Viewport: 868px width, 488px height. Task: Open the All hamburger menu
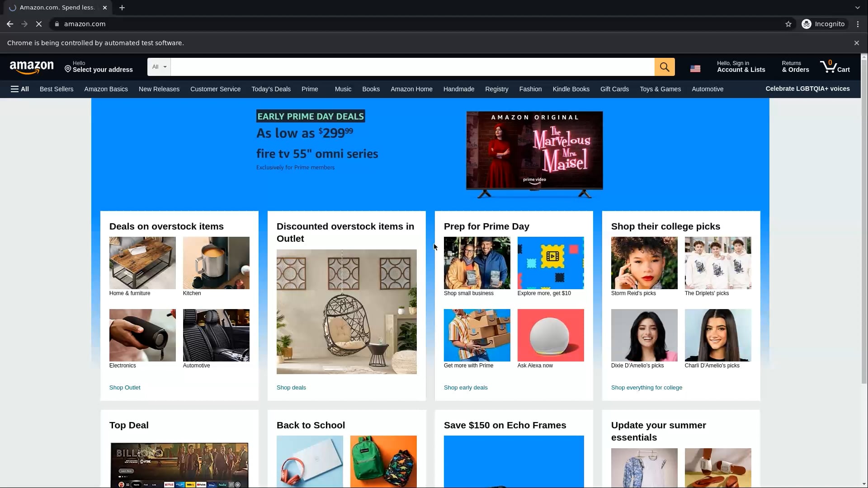click(20, 89)
